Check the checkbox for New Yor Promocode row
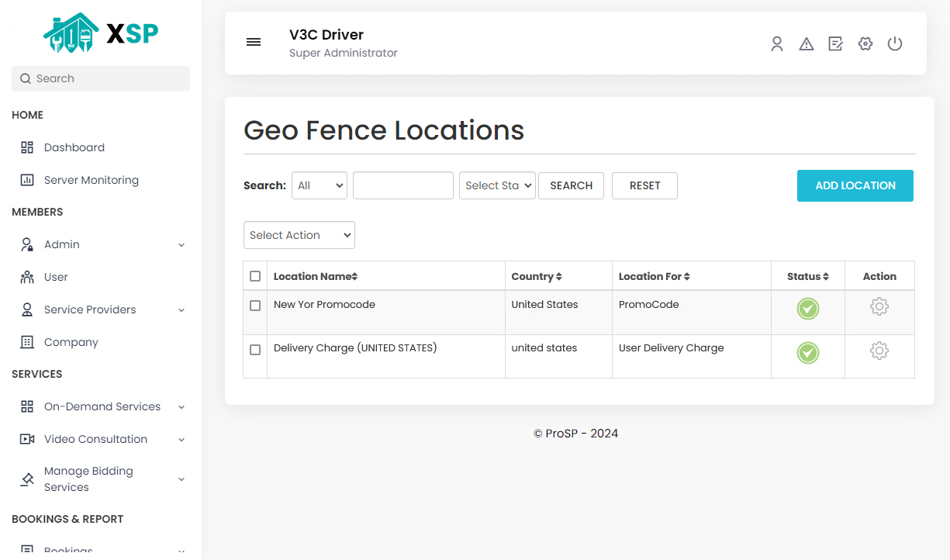This screenshot has height=560, width=950. pyautogui.click(x=254, y=306)
